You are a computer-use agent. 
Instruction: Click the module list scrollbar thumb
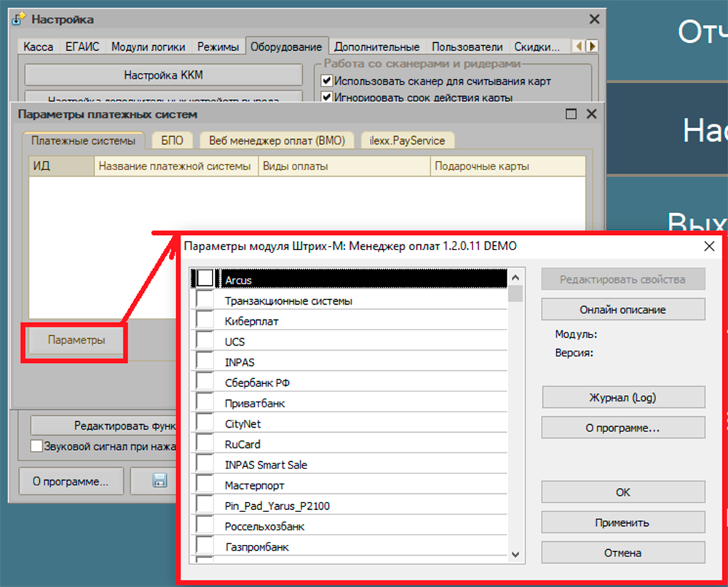pos(515,294)
